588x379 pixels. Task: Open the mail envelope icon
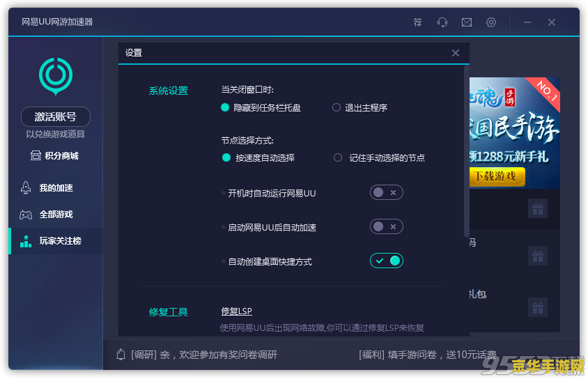[x=467, y=22]
